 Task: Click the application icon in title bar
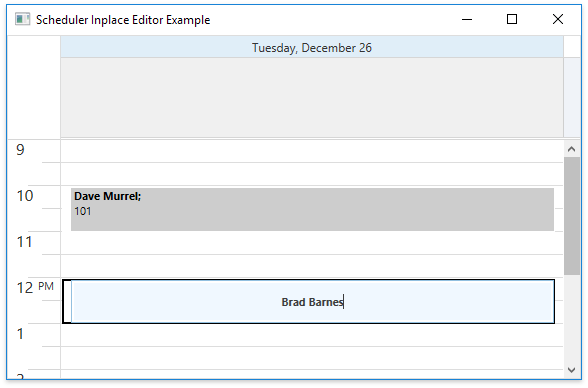pos(22,19)
